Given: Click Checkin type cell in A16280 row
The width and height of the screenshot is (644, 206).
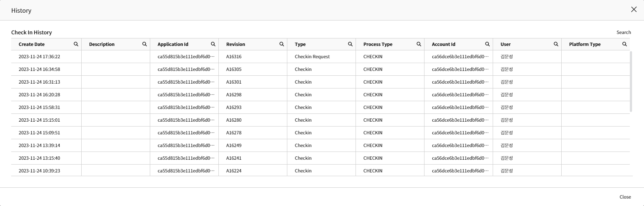Looking at the screenshot, I should tap(321, 120).
